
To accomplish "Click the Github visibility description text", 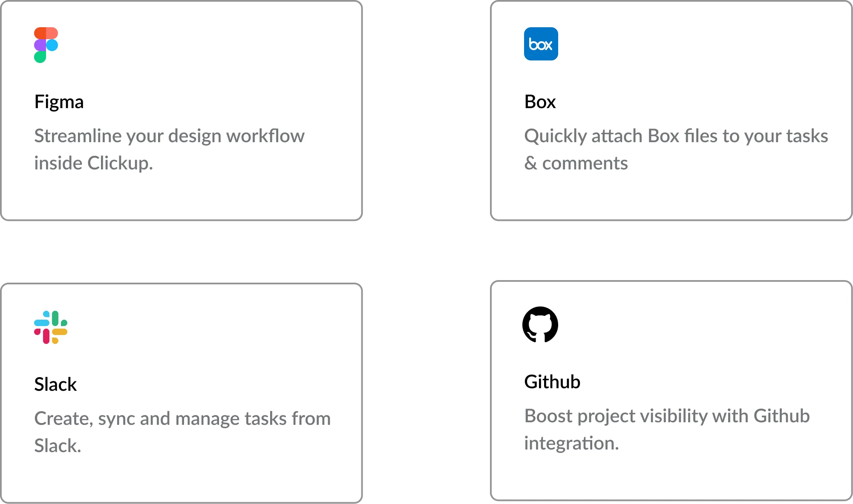I will coord(667,416).
